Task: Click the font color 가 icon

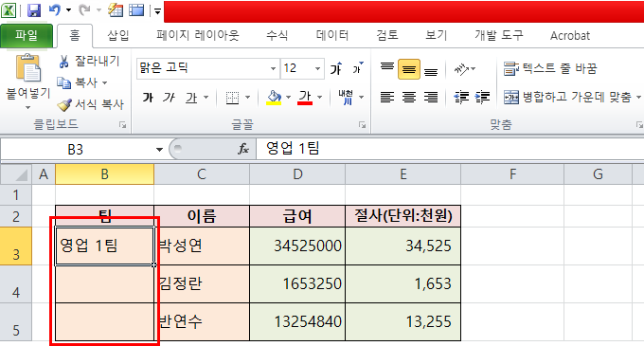Action: point(305,98)
